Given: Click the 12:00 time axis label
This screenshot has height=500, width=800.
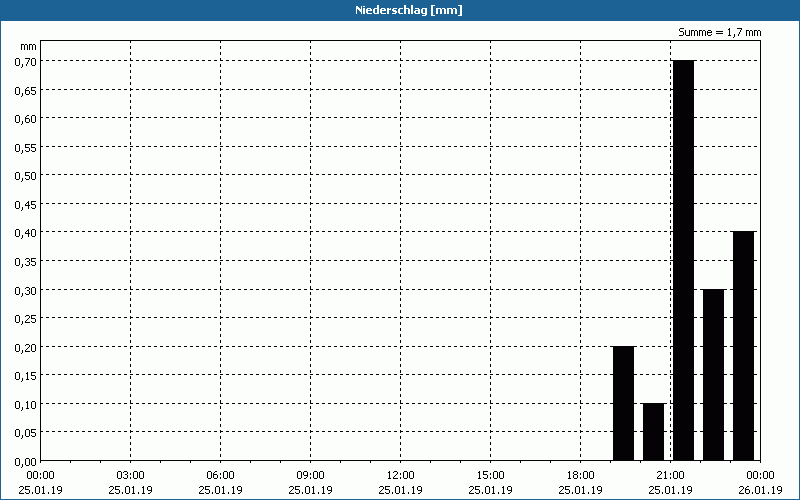Looking at the screenshot, I should (401, 476).
